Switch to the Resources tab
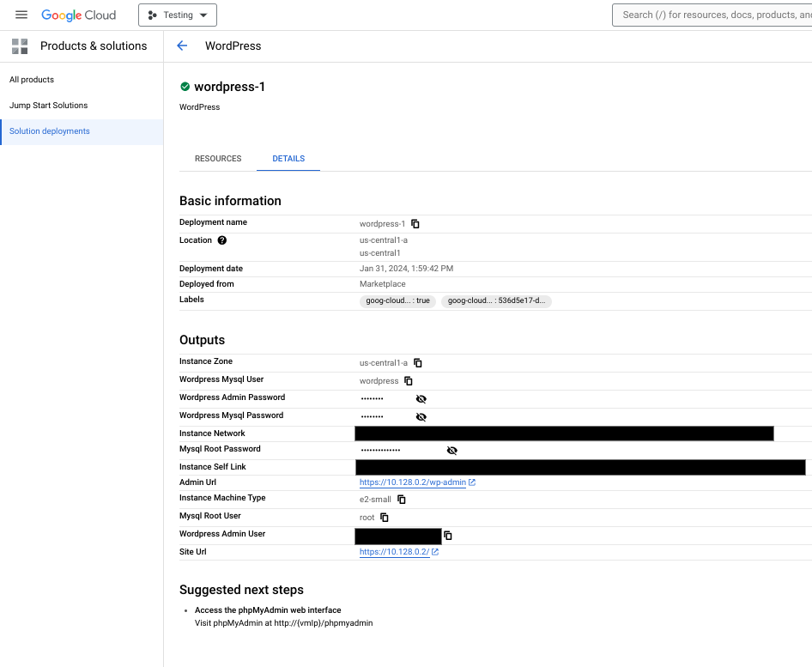 pos(218,159)
